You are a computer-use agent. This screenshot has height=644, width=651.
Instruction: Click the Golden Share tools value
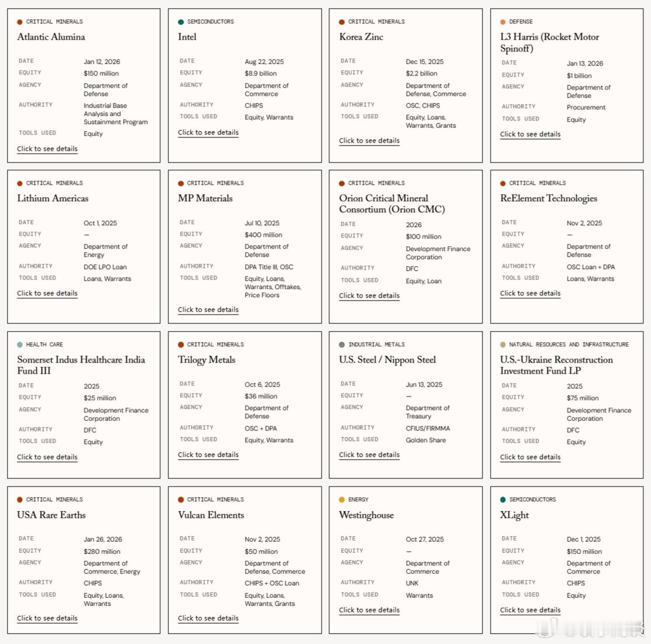coord(426,440)
